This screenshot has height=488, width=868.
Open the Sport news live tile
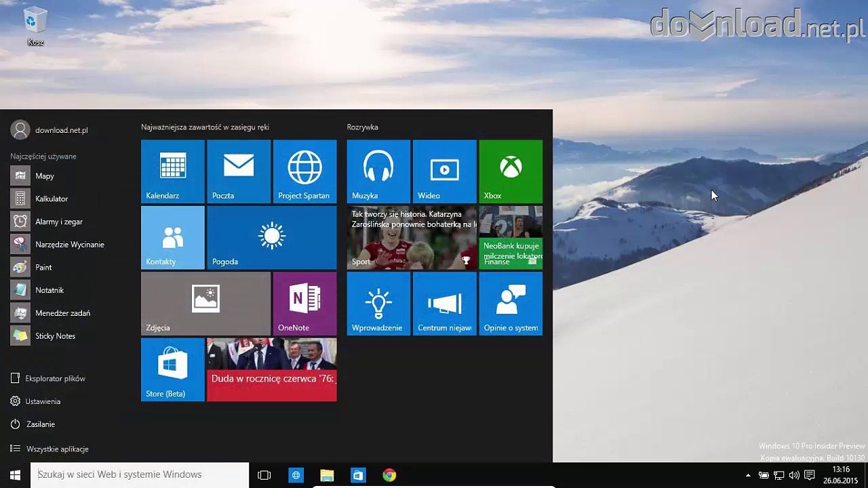click(x=412, y=238)
